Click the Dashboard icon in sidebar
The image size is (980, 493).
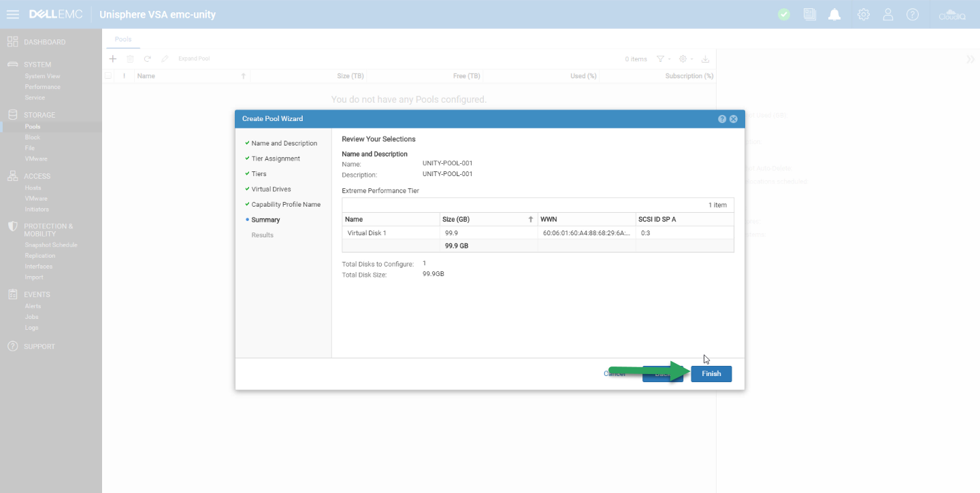pos(12,41)
